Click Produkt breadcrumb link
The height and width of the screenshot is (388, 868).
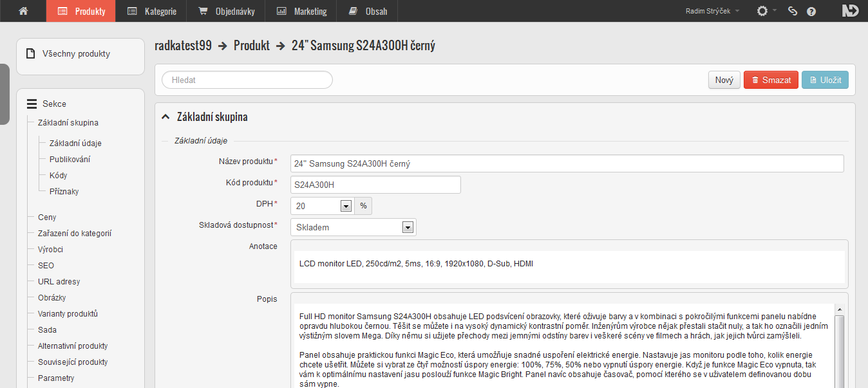click(252, 46)
